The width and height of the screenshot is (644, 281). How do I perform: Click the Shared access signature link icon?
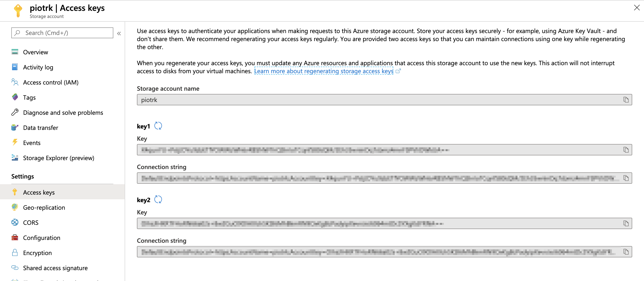(x=15, y=268)
